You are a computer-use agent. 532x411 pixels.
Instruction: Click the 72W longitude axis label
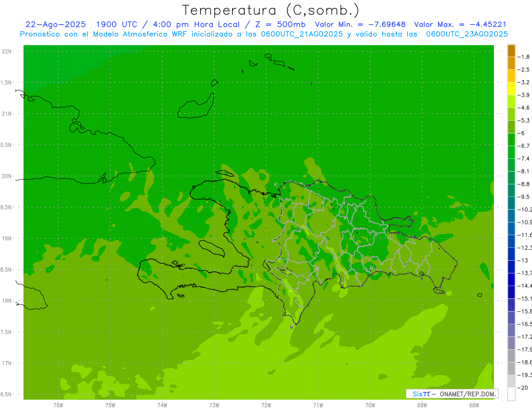click(266, 405)
